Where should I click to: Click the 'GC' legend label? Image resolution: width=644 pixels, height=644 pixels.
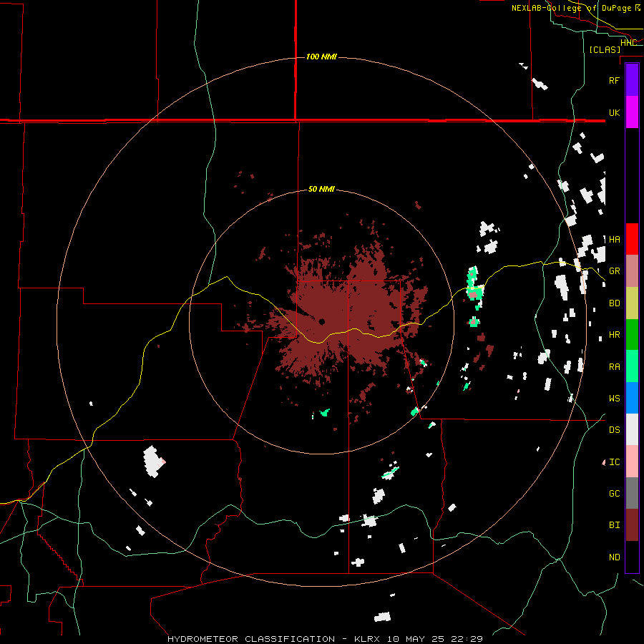(614, 493)
